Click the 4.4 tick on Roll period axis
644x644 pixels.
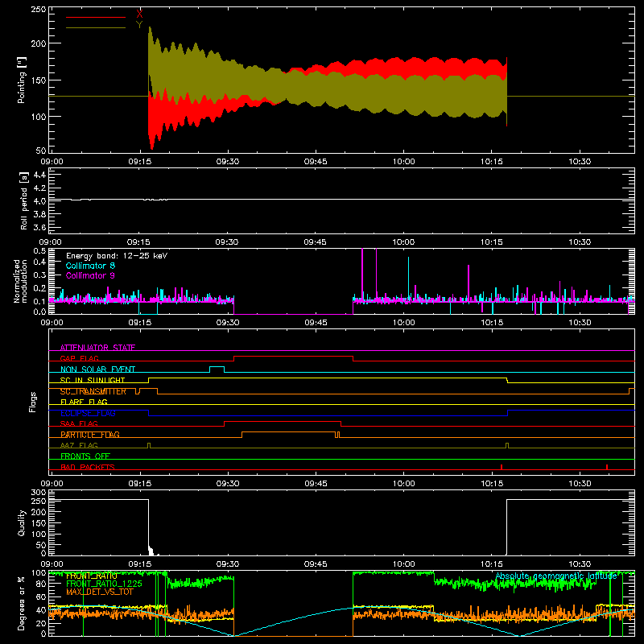coord(39,175)
